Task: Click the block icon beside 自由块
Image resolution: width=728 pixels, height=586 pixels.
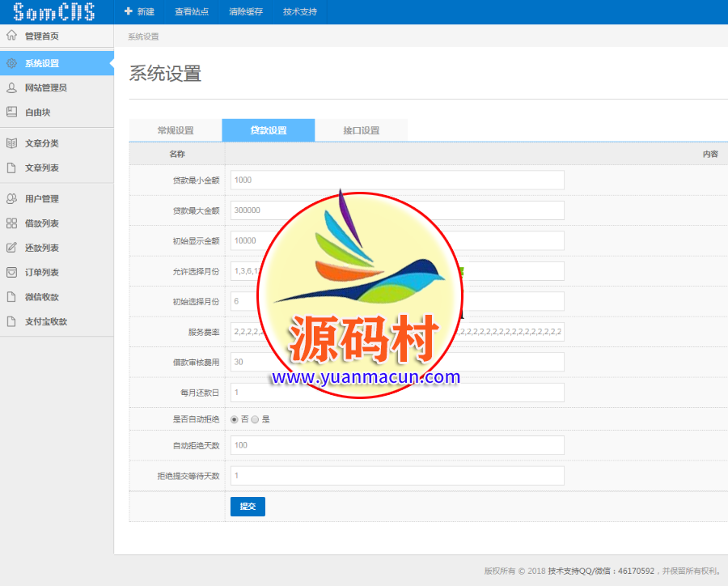Action: [x=11, y=113]
